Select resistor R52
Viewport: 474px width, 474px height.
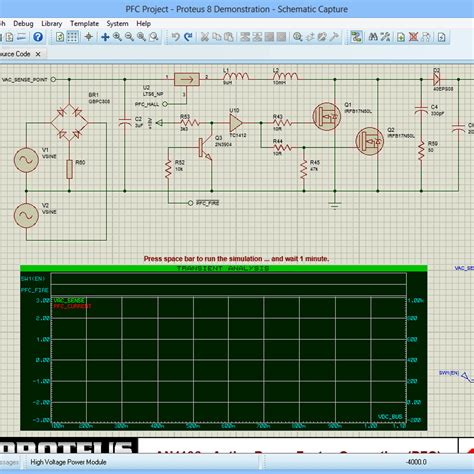pos(168,169)
